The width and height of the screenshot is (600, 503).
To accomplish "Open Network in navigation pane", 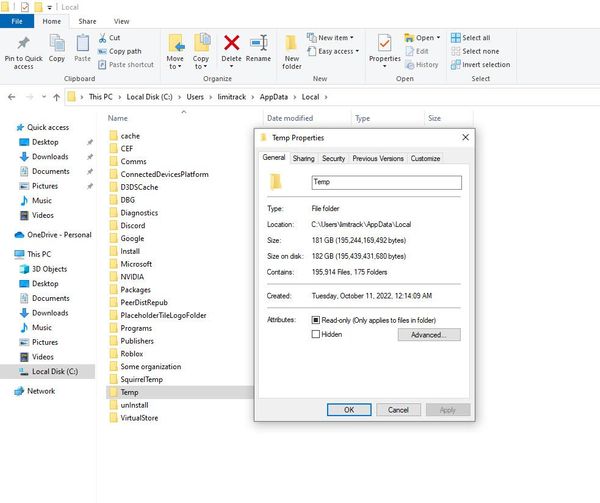I will point(35,391).
